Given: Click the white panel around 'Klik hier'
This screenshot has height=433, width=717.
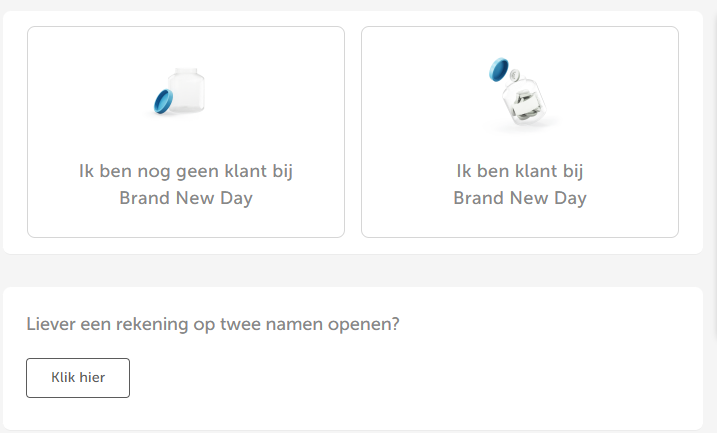Looking at the screenshot, I should click(x=353, y=358).
